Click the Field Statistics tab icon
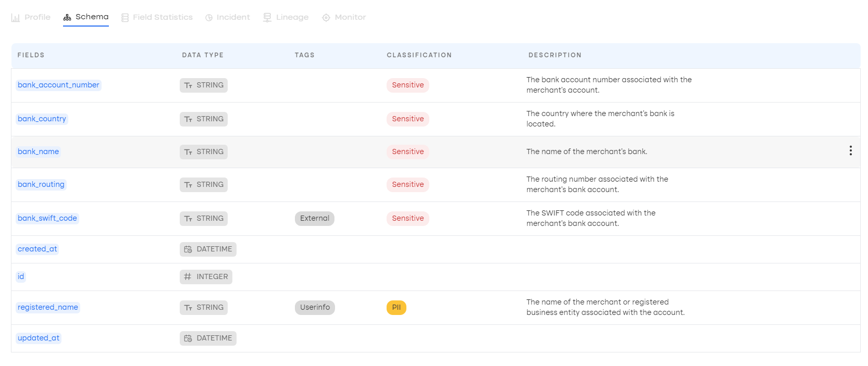The width and height of the screenshot is (868, 366). (125, 18)
